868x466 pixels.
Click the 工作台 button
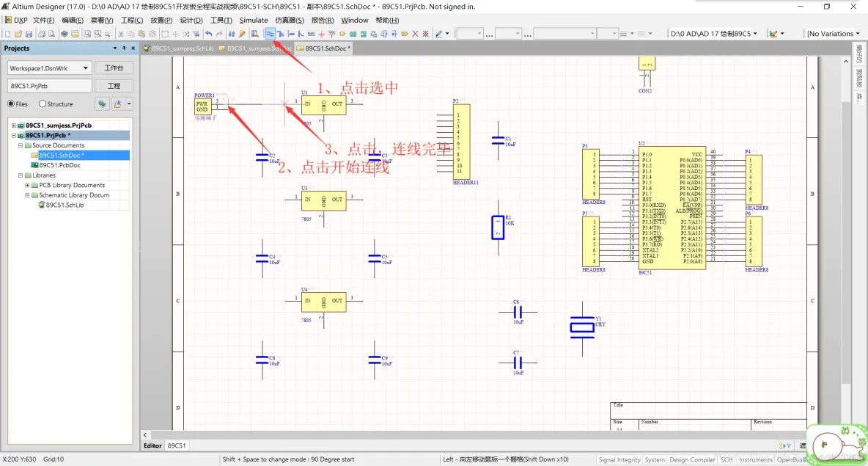point(114,68)
